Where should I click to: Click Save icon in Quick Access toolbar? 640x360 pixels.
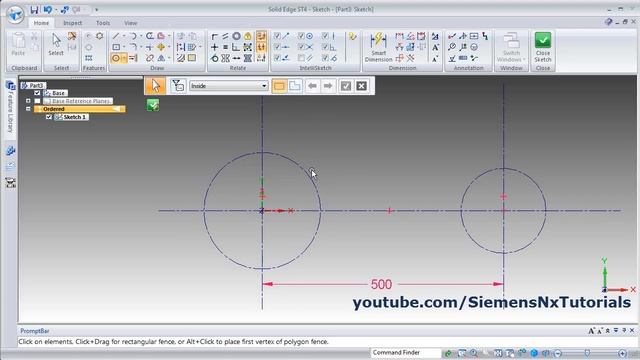[34, 9]
